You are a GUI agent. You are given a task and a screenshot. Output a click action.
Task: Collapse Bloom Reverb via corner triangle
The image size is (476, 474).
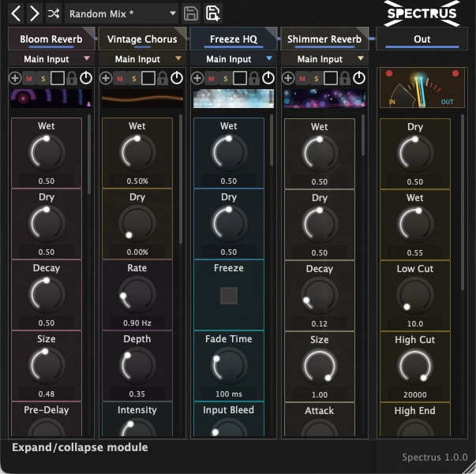pyautogui.click(x=90, y=32)
